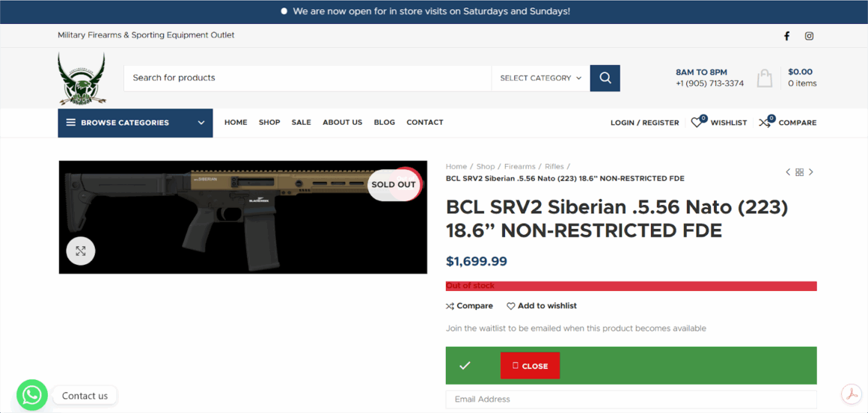868x413 pixels.
Task: Open the Instagram page icon
Action: tap(809, 36)
